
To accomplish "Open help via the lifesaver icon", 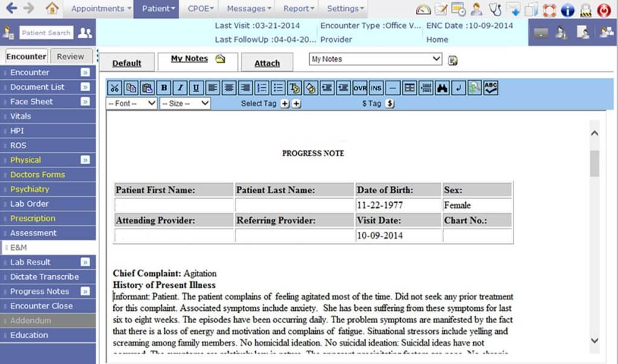I will click(x=548, y=9).
